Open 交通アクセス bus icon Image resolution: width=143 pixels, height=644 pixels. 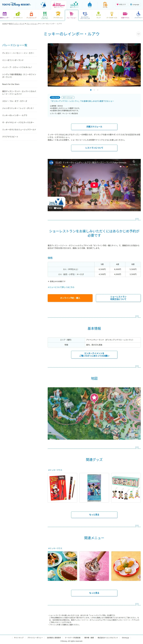(x=125, y=15)
